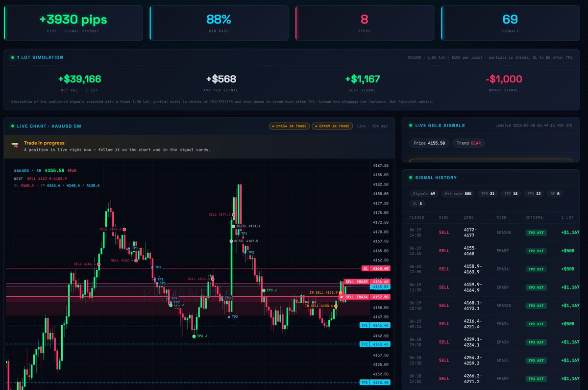Image resolution: width=588 pixels, height=390 pixels.
Task: Click the current price 4155.58 axis label
Action: (380, 286)
